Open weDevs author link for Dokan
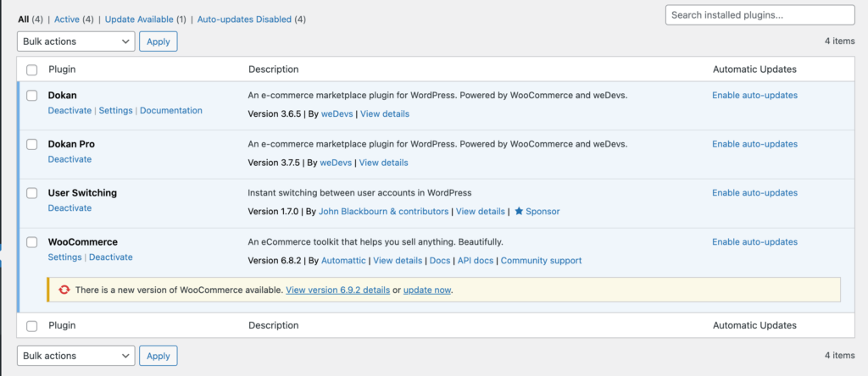The image size is (868, 376). (x=337, y=114)
